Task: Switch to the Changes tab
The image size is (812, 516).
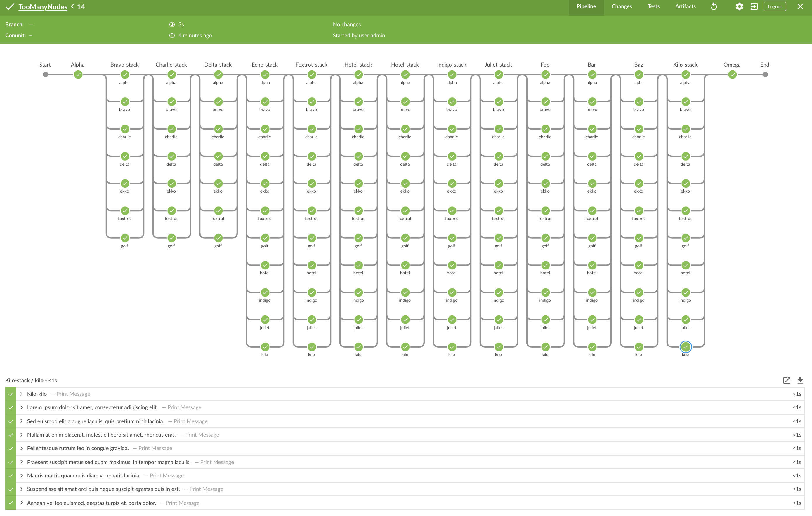Action: pyautogui.click(x=622, y=6)
